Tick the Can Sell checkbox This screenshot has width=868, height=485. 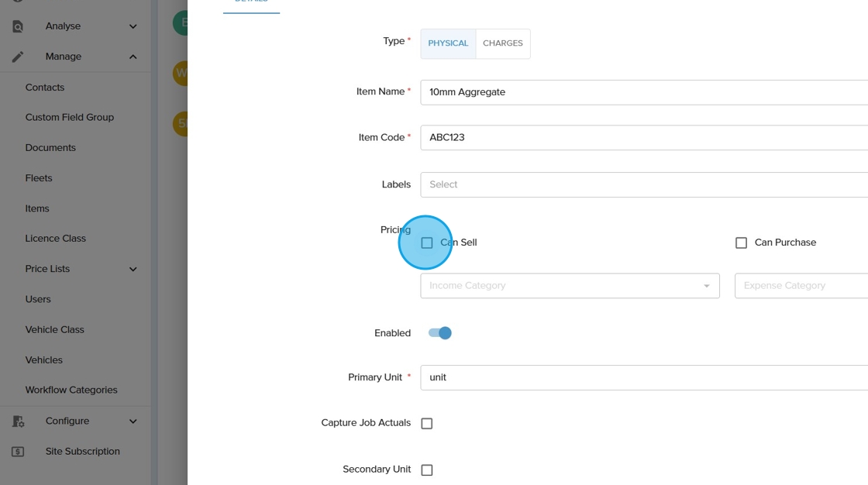tap(427, 243)
